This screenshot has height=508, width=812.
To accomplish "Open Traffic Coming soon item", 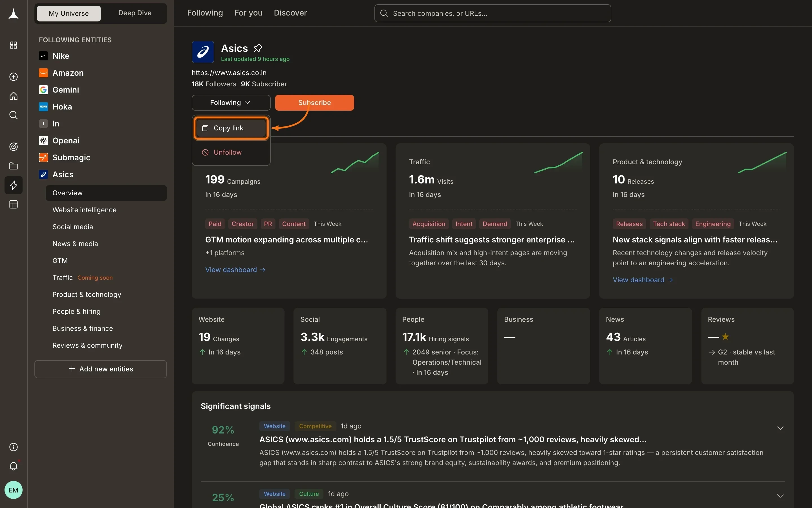I will tap(83, 277).
